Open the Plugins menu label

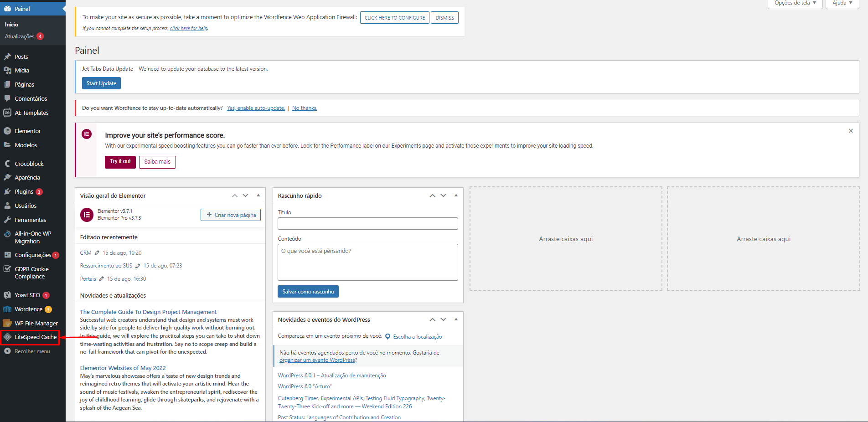(x=24, y=191)
